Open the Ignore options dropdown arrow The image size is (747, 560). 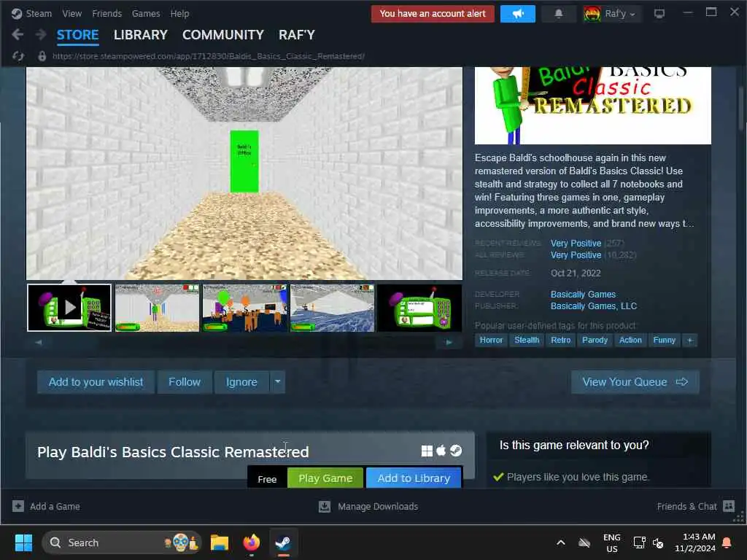pyautogui.click(x=277, y=382)
